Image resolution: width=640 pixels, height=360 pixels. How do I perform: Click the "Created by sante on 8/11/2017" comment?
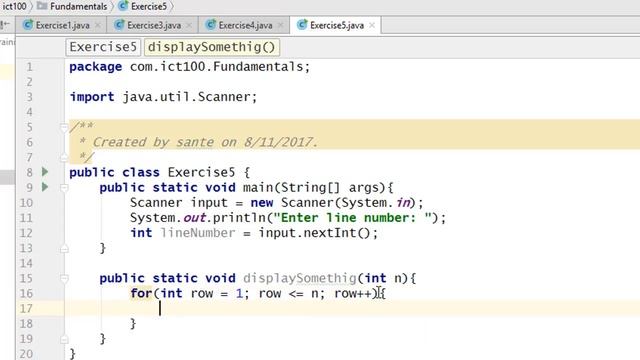(x=204, y=142)
